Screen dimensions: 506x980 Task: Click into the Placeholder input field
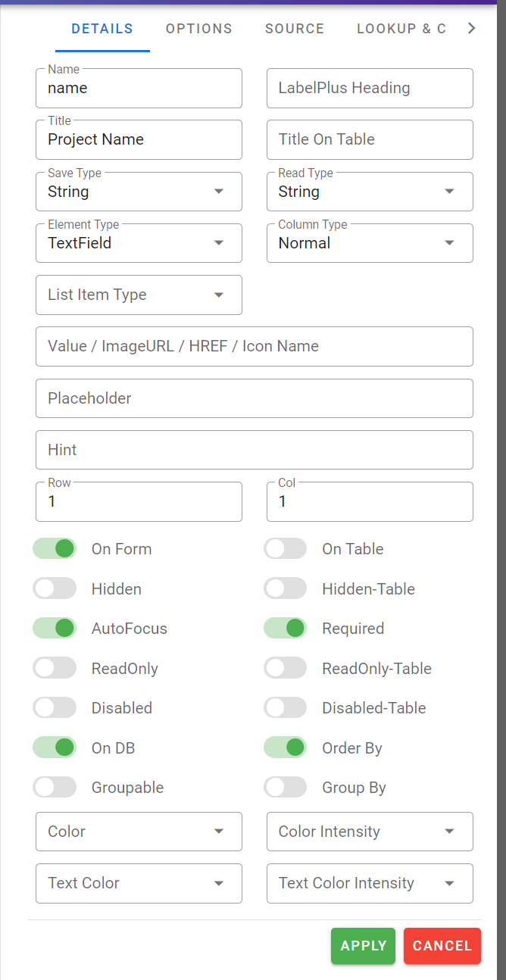point(254,398)
